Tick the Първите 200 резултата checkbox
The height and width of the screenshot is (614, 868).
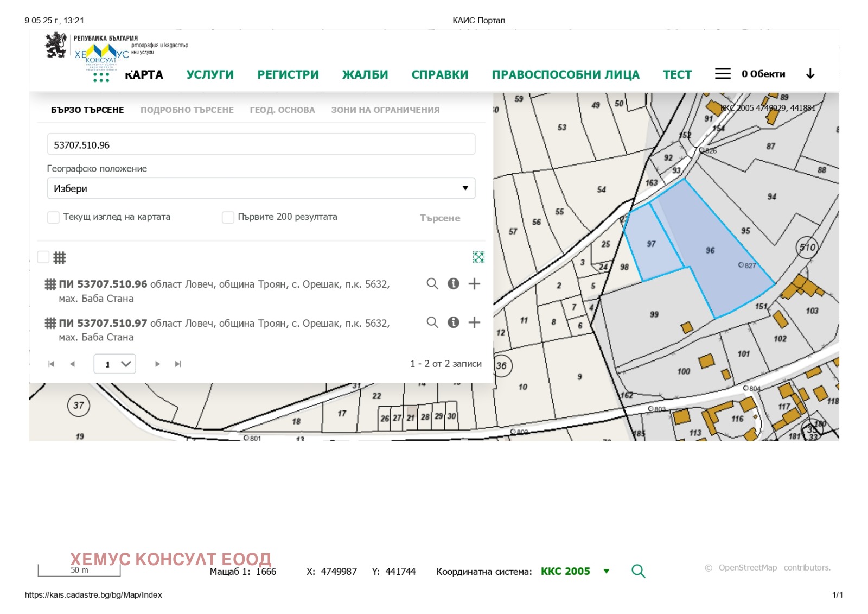pyautogui.click(x=228, y=217)
